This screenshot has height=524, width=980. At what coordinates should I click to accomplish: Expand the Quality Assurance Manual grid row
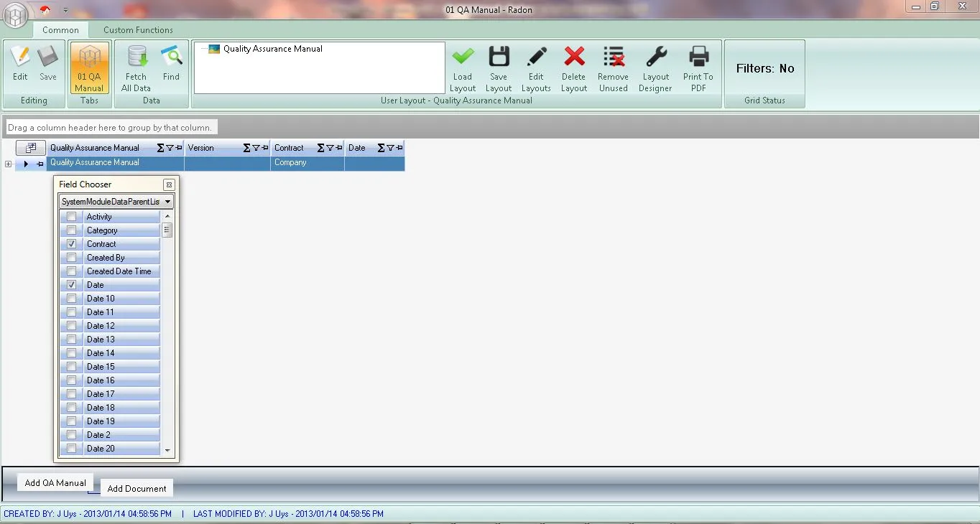[8, 164]
